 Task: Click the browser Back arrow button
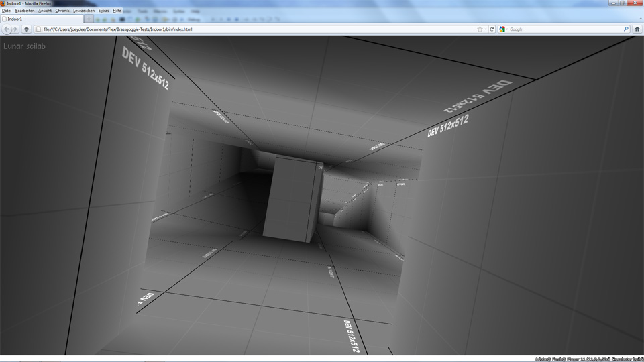click(x=7, y=29)
